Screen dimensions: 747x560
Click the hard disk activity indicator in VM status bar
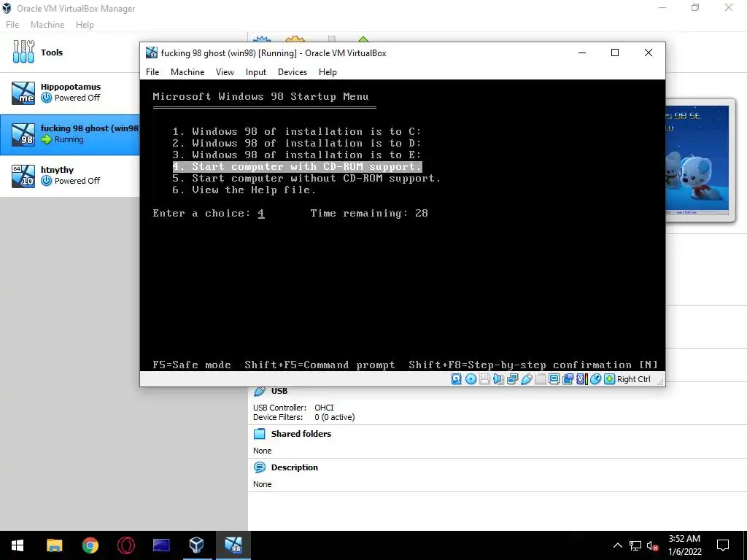click(x=457, y=379)
